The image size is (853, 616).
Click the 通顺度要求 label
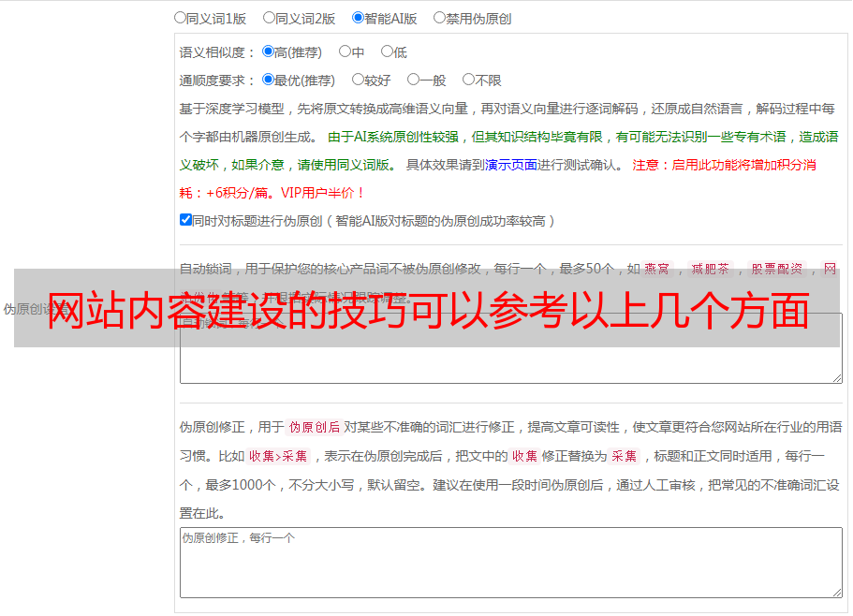[x=217, y=81]
